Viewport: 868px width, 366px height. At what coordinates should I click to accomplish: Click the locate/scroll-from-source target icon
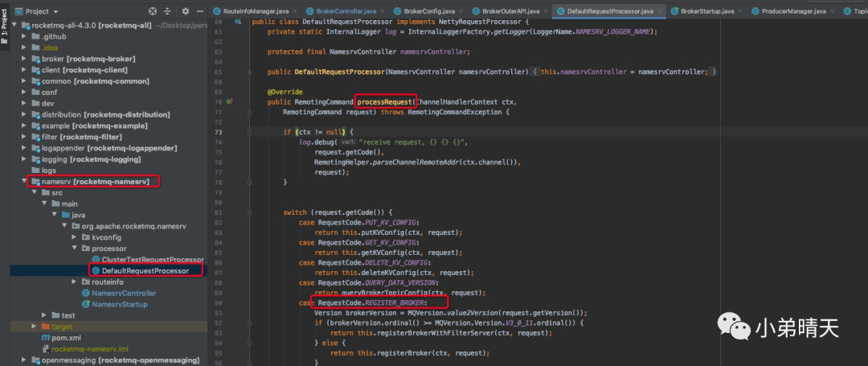coord(153,11)
